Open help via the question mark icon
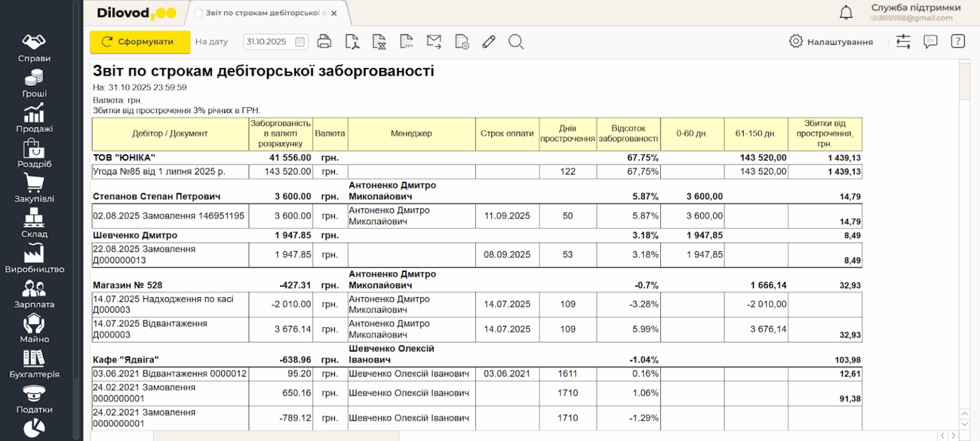Screen dimensions: 980x441 point(958,42)
